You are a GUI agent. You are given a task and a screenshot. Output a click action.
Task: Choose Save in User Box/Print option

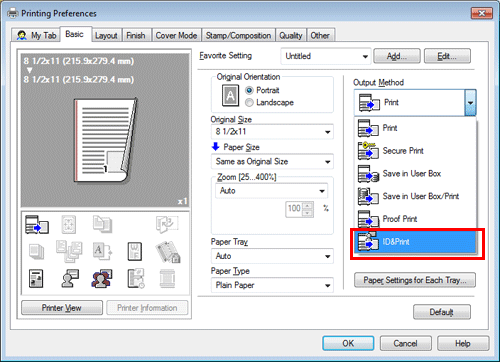416,196
